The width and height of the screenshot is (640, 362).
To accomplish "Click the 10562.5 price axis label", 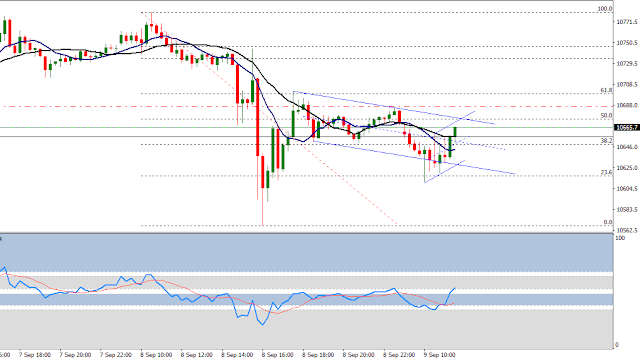I will (x=627, y=231).
